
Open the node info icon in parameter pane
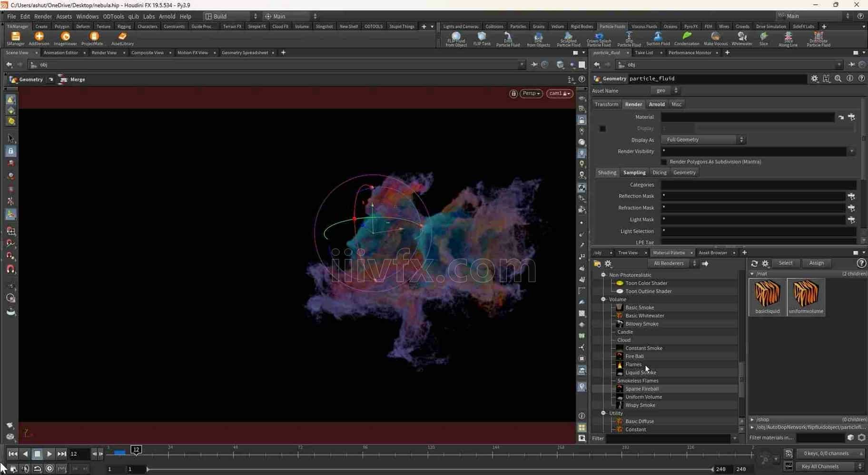pos(850,78)
